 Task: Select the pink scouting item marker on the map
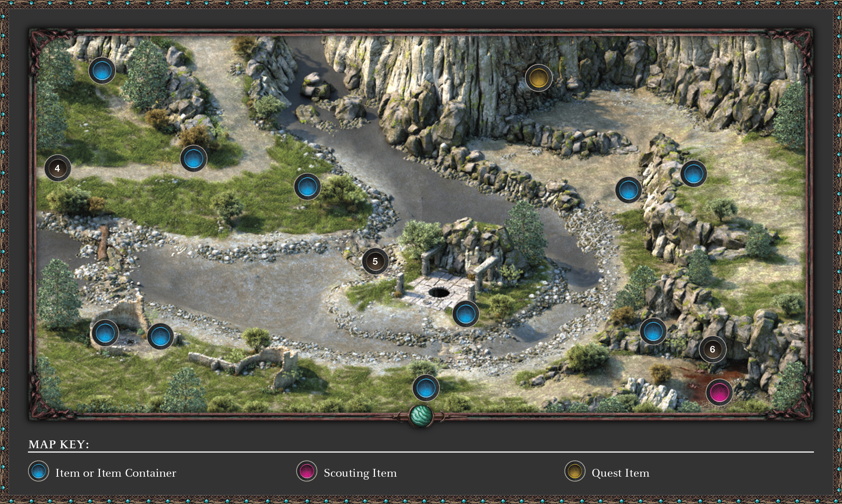click(x=719, y=393)
